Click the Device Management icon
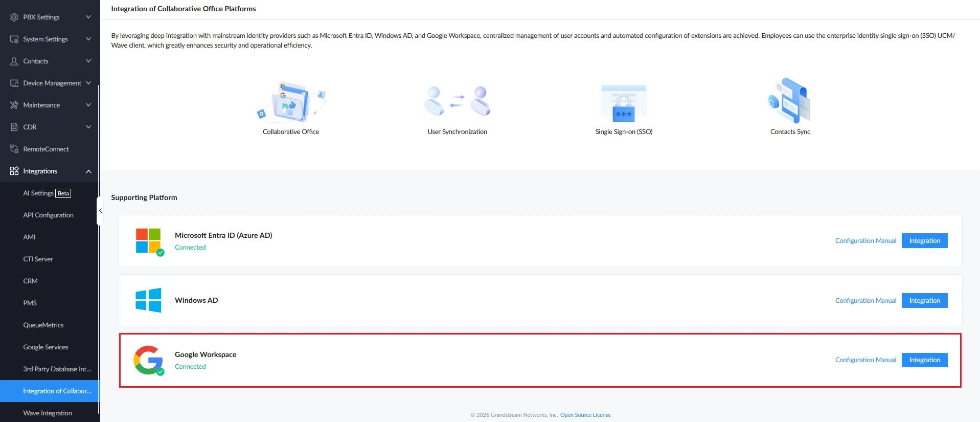 click(14, 83)
